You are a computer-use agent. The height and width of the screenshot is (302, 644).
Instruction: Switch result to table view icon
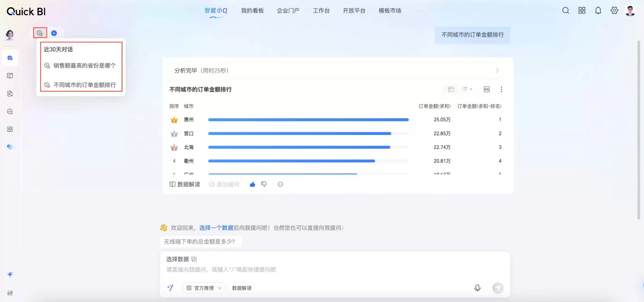tap(451, 89)
